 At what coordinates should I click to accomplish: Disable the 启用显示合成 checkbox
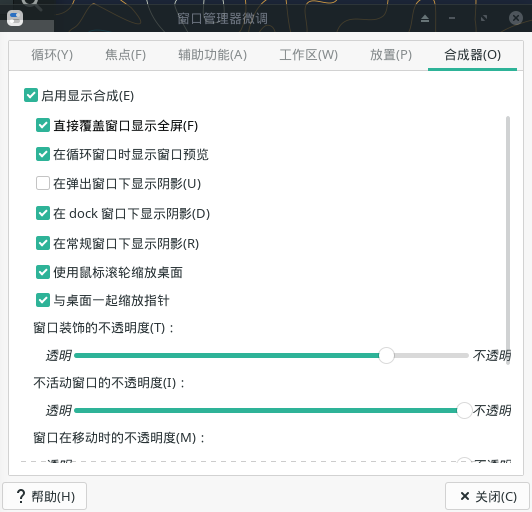[31, 95]
